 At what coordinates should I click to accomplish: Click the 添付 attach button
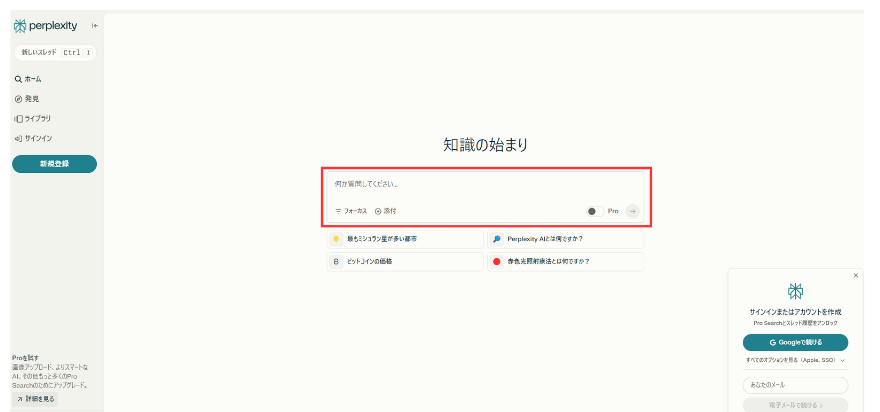pos(386,211)
